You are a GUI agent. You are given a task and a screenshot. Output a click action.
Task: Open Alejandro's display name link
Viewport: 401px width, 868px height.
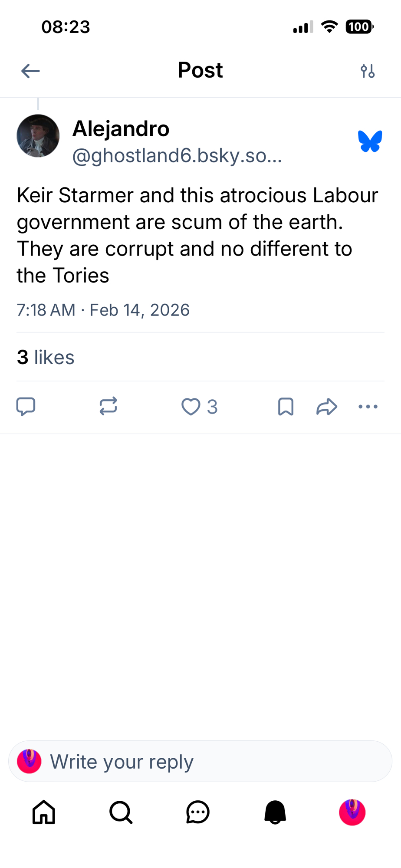coord(121,129)
